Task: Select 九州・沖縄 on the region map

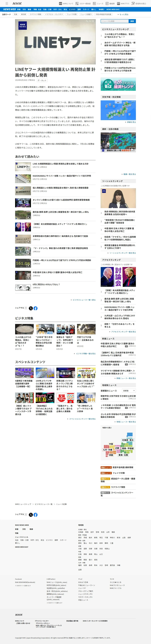Action: (x=107, y=450)
